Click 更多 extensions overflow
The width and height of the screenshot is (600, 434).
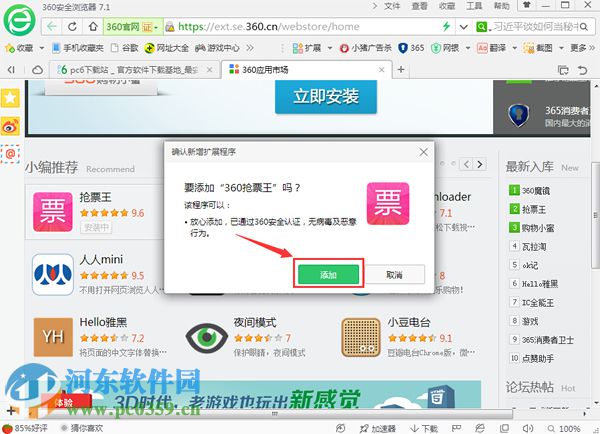tap(582, 48)
